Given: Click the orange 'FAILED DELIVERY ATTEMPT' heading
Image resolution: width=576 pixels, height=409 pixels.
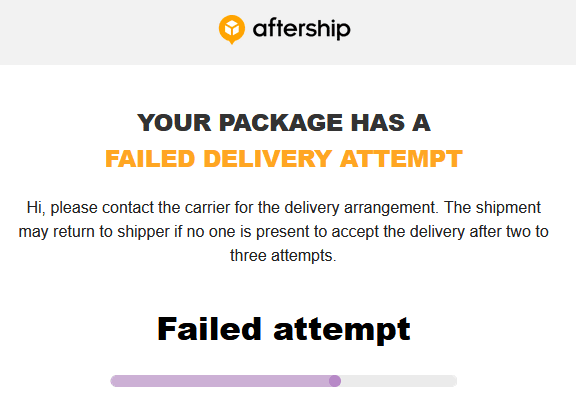Looking at the screenshot, I should click(x=284, y=159).
